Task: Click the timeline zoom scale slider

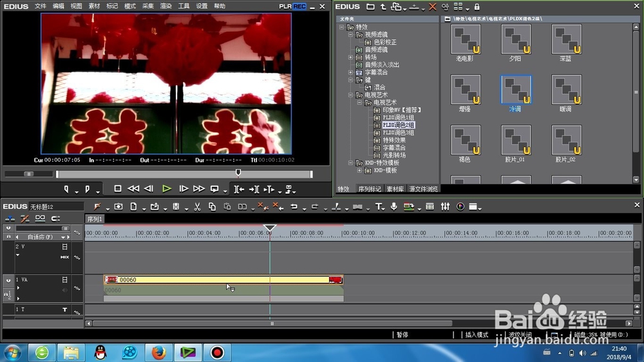Action: (x=65, y=228)
